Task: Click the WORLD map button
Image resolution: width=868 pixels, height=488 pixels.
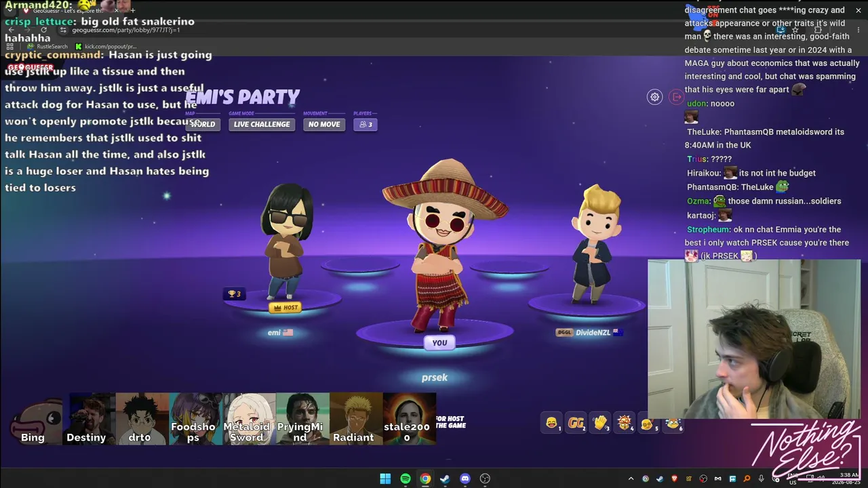Action: click(x=203, y=124)
